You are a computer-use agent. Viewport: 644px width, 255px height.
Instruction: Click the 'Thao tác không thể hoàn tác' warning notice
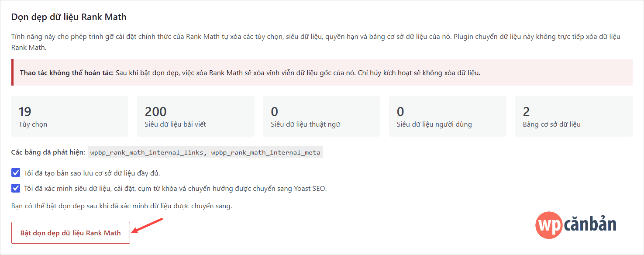[x=322, y=72]
